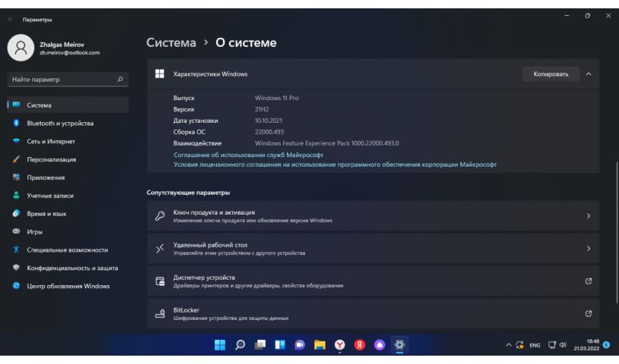
Task: Open red Yandex icon in taskbar
Action: pos(360,345)
